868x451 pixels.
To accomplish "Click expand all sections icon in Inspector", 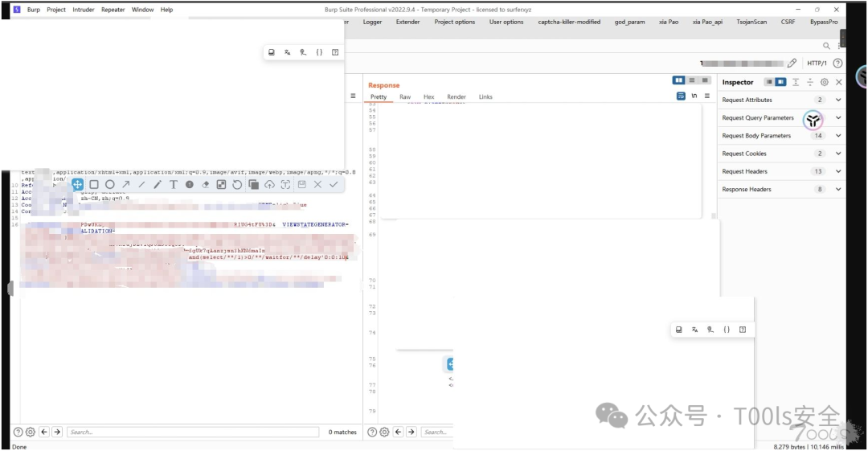I will point(796,82).
